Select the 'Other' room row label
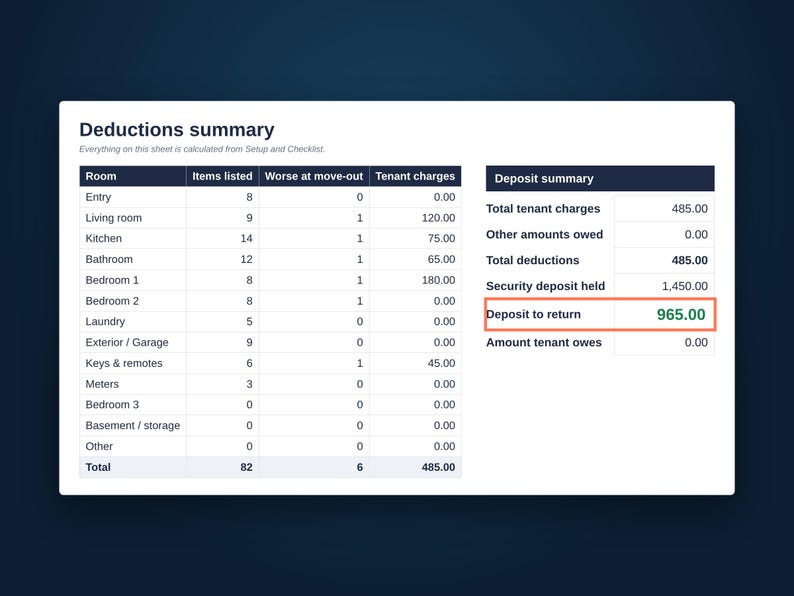The image size is (794, 596). point(99,446)
